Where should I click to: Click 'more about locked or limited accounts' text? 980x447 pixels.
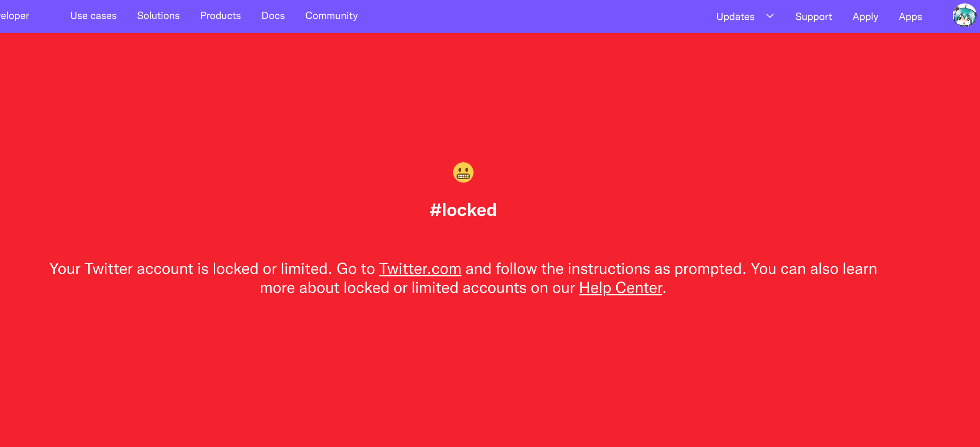pyautogui.click(x=393, y=288)
